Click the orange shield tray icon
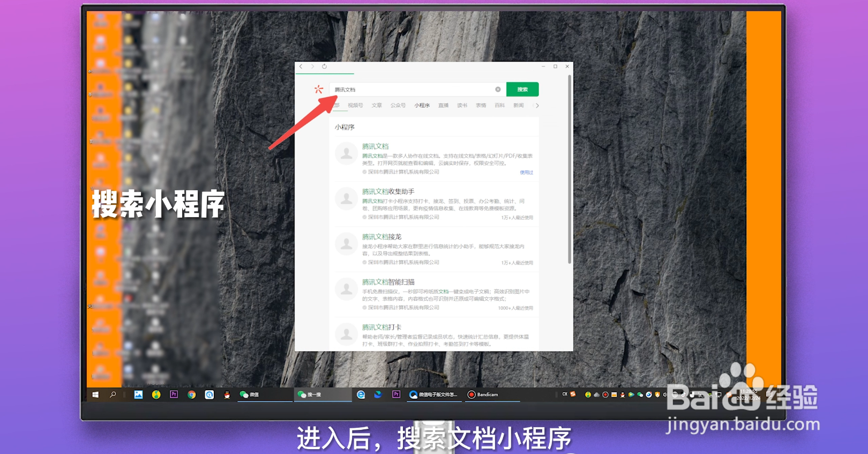868x454 pixels. (657, 395)
